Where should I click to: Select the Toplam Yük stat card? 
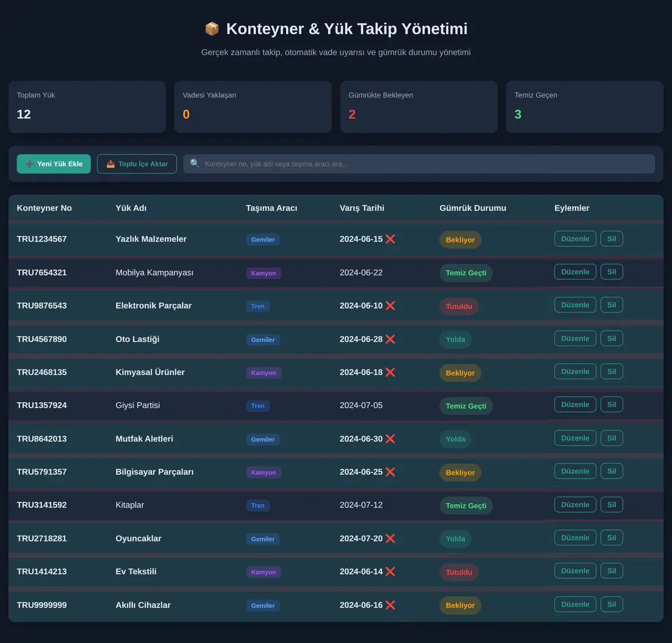[87, 107]
